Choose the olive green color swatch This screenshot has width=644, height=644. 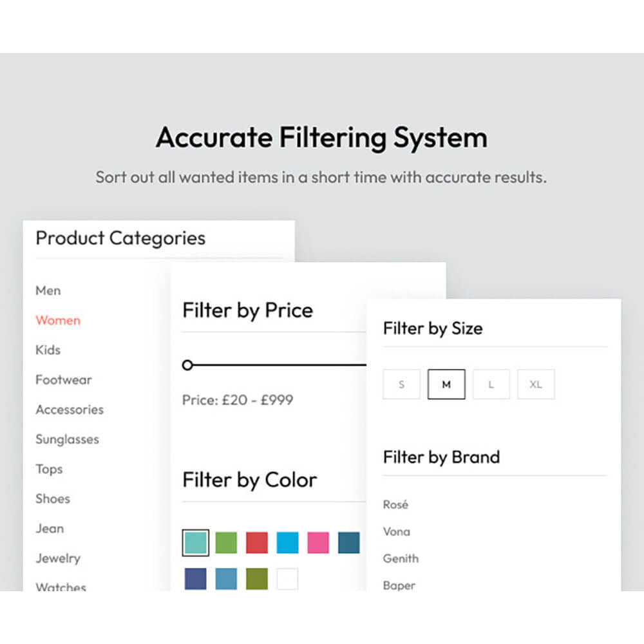[257, 579]
